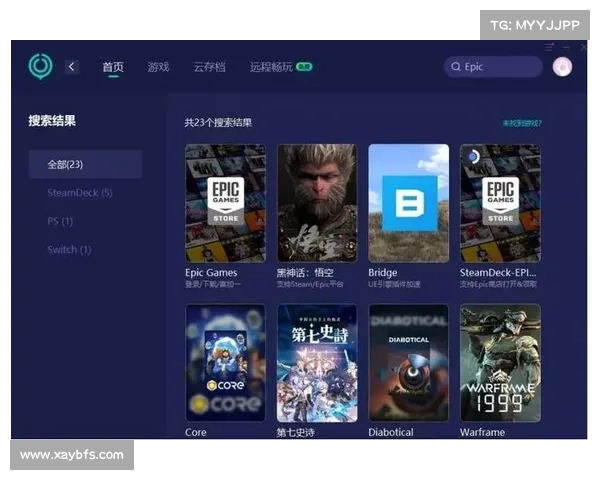Image resolution: width=600 pixels, height=480 pixels.
Task: Click the 'Warframe' title text
Action: (x=482, y=433)
